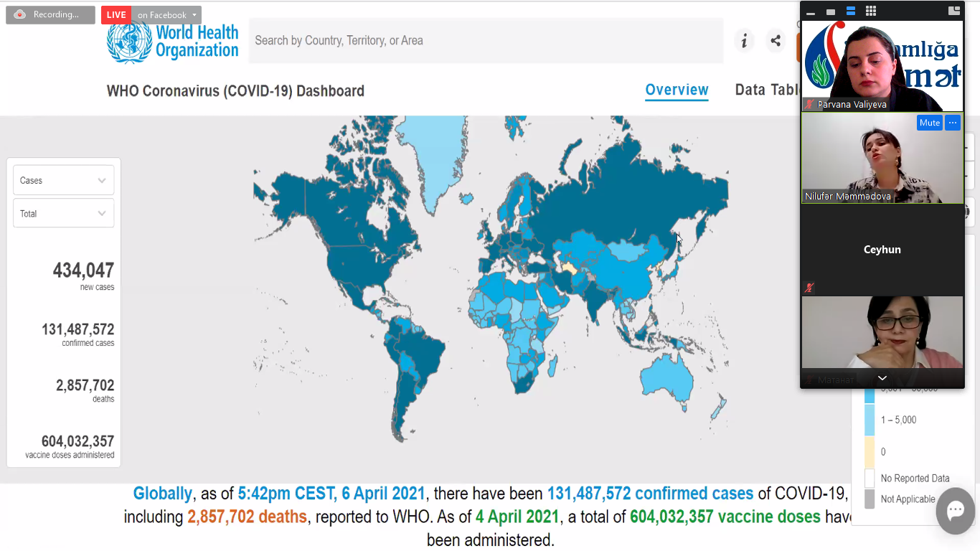The image size is (980, 551).
Task: Open the dashboard info icon
Action: pos(744,41)
